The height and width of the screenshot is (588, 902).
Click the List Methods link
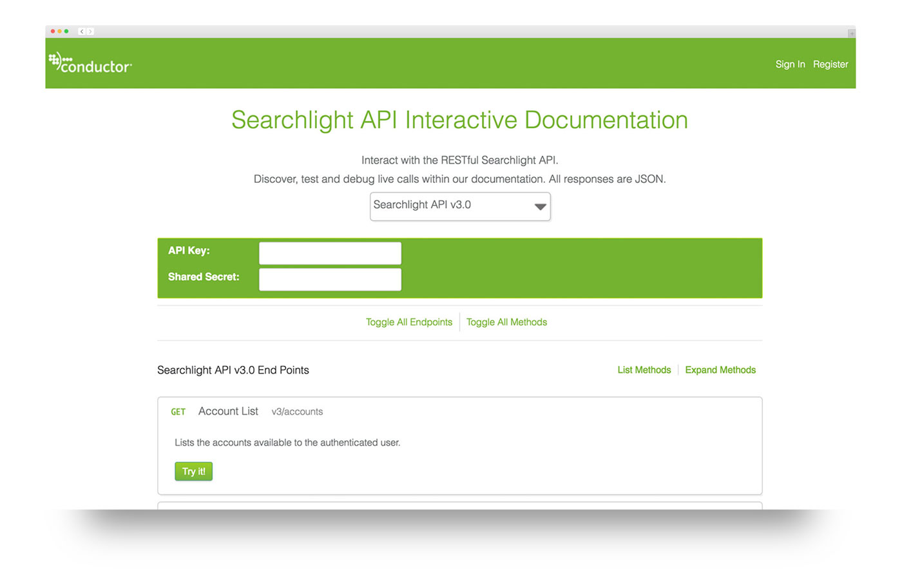pyautogui.click(x=644, y=370)
